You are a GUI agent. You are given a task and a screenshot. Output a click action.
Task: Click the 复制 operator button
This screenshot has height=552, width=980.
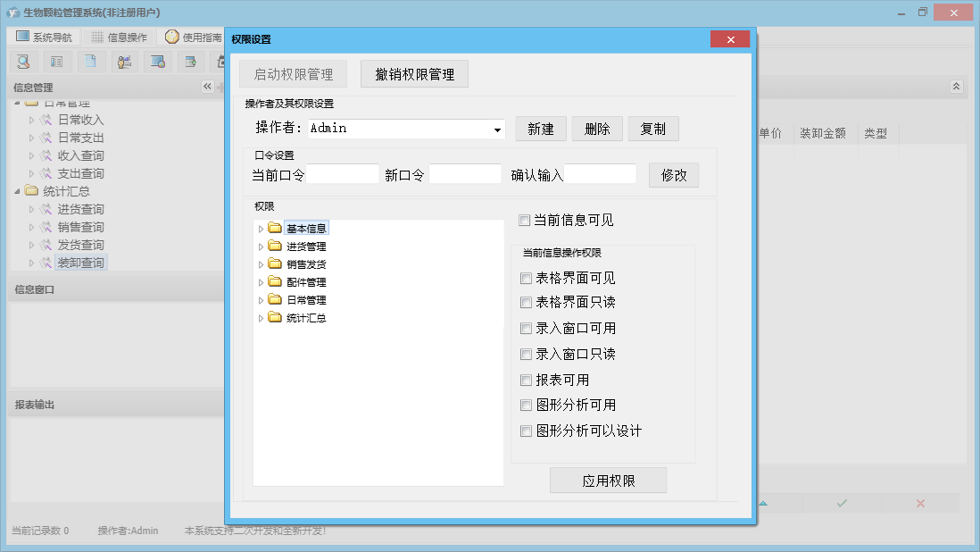(653, 129)
